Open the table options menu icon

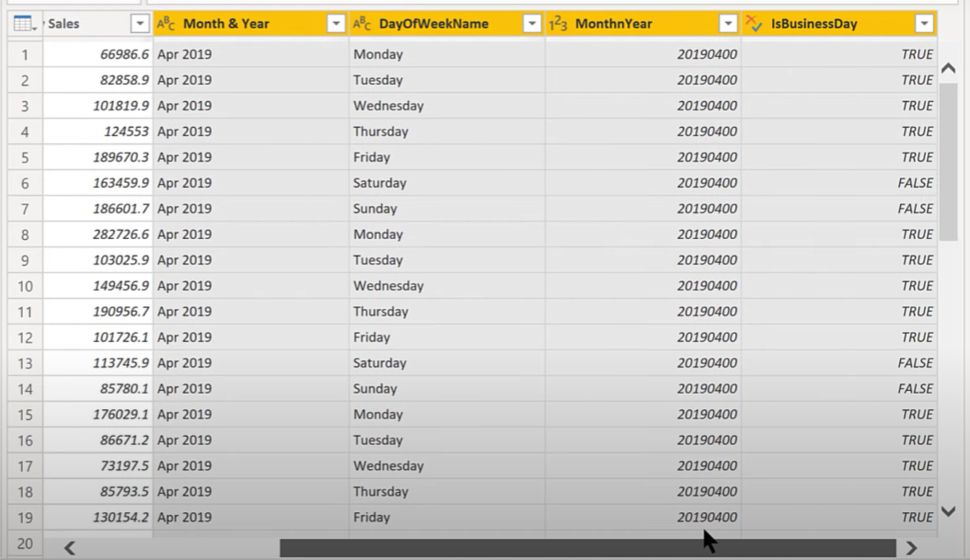click(25, 24)
